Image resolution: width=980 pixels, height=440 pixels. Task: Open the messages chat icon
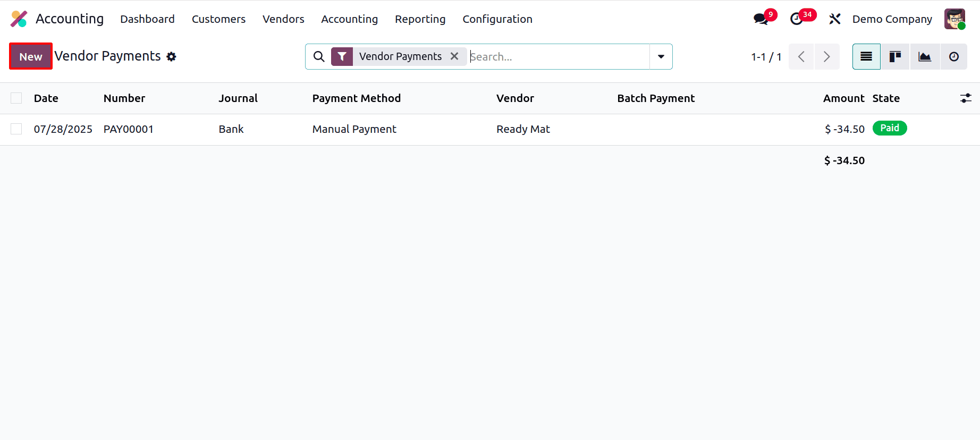pos(761,19)
